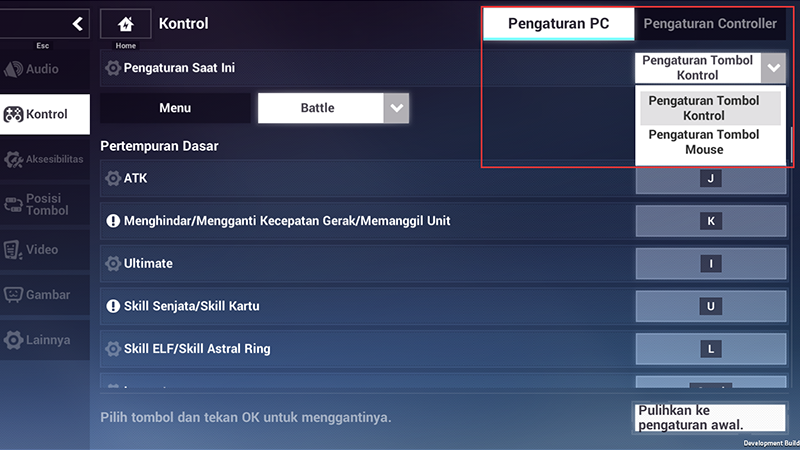Screen dimensions: 800x450
Task: Go to Aksesibilitas settings
Action: (44, 160)
